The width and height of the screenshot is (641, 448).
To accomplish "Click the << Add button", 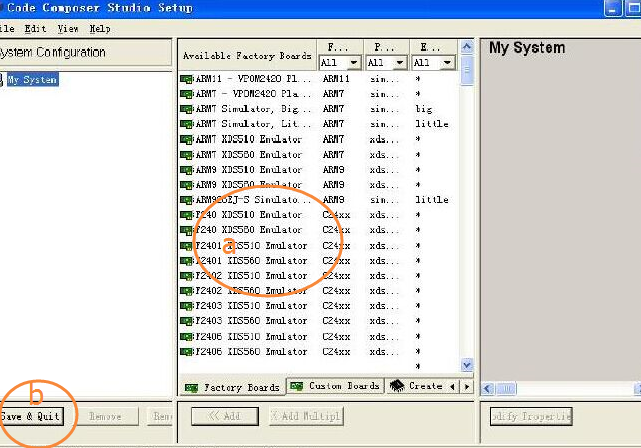I will pos(224,416).
